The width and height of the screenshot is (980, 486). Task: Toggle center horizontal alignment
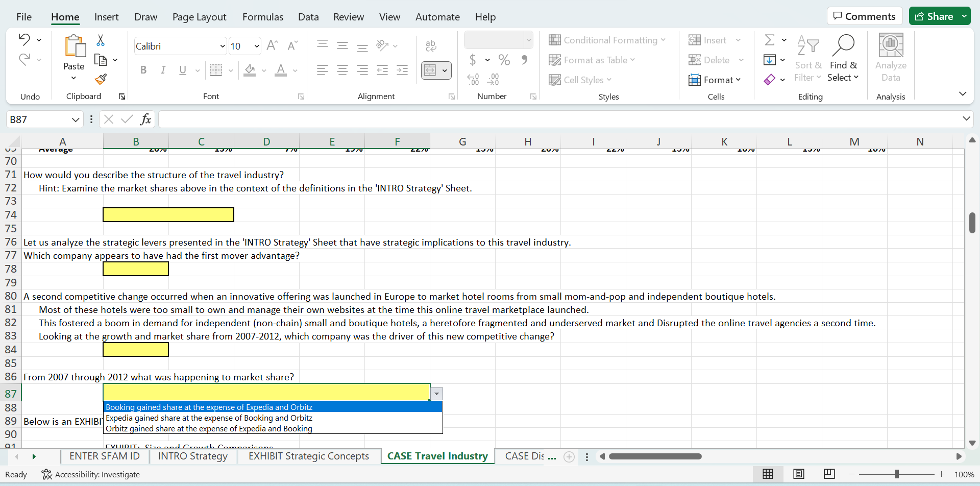[342, 70]
